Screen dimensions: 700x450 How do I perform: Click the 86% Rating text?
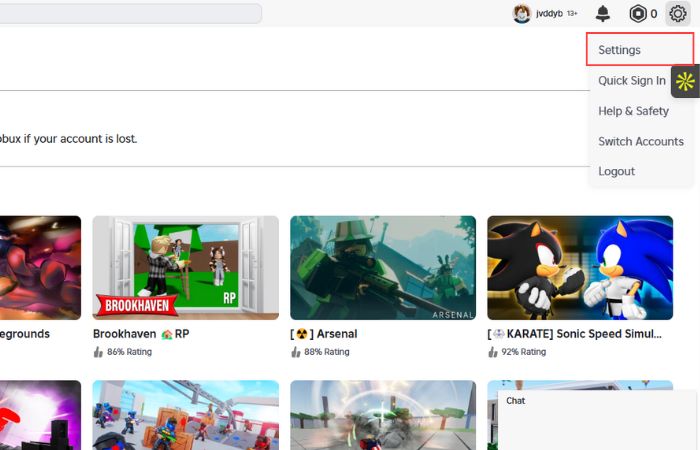coord(129,352)
